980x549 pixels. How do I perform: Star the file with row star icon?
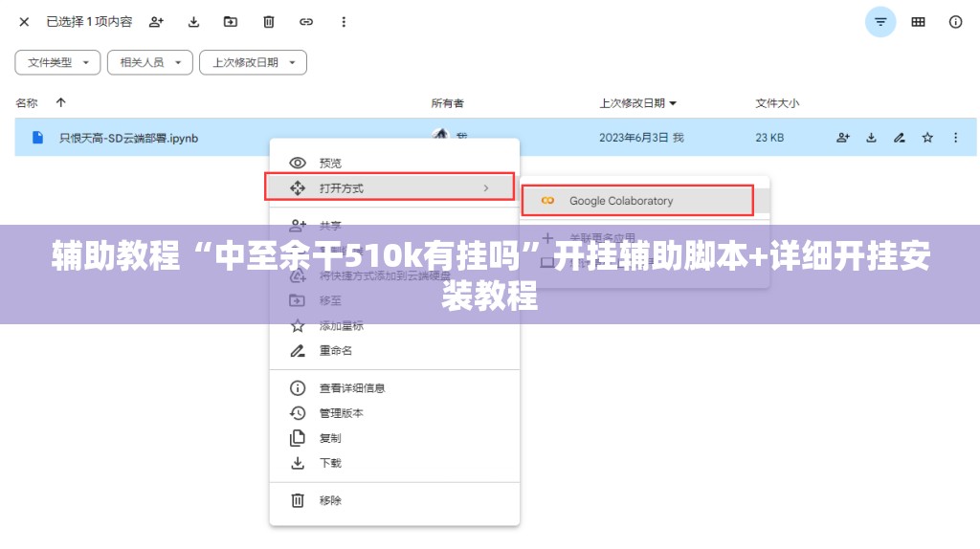click(x=927, y=138)
